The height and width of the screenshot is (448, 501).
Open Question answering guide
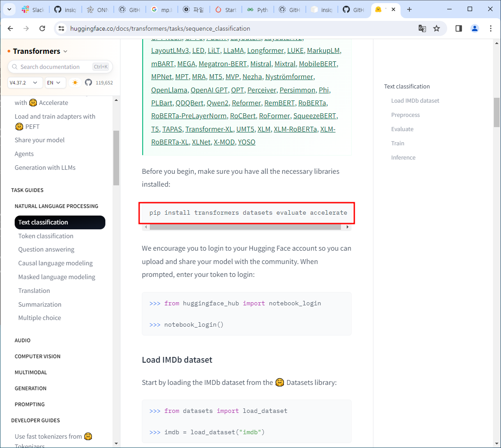(46, 249)
